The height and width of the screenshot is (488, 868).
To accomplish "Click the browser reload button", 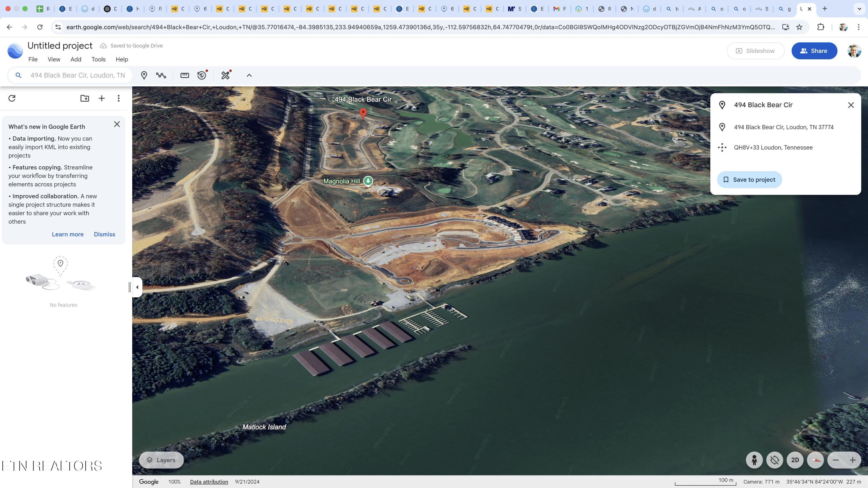I will [40, 27].
